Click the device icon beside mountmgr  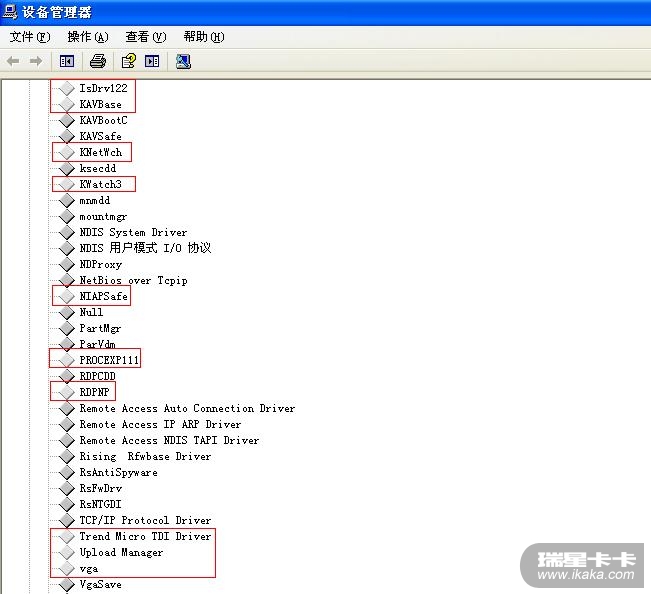[66, 216]
